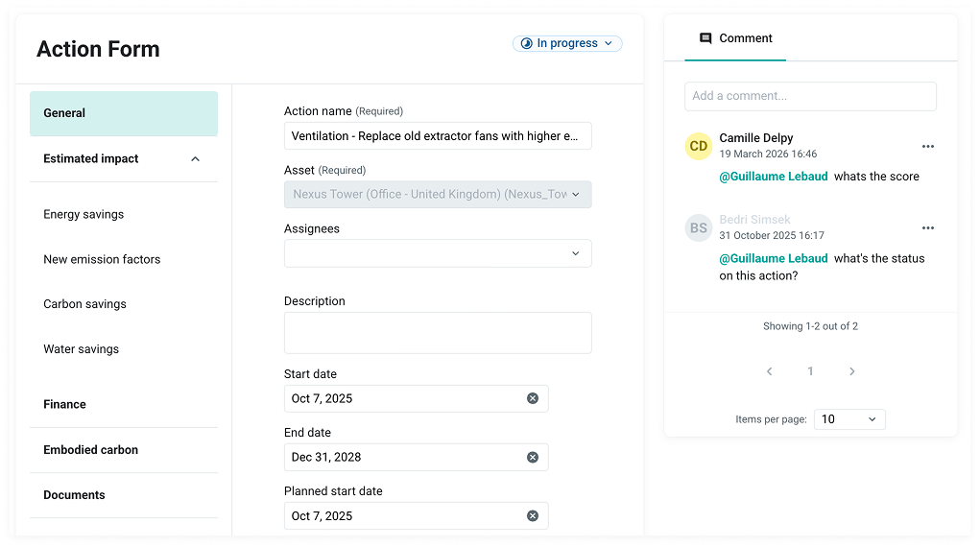The image size is (980, 547).
Task: Click @Guillaume Lebaud mention in Camille's comment
Action: tap(774, 177)
